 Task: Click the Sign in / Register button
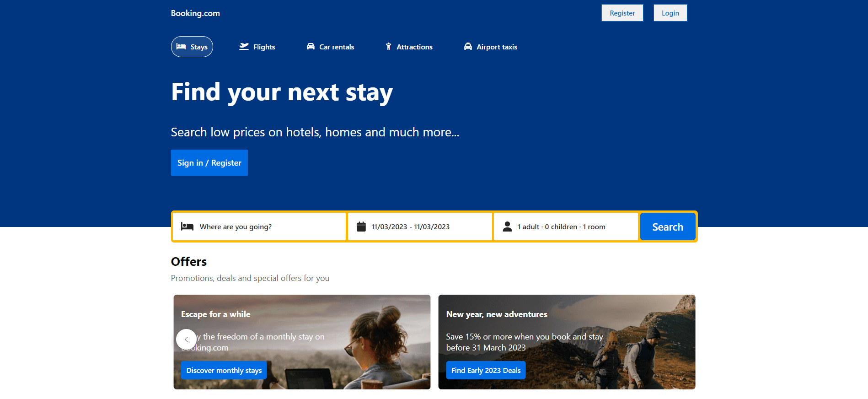(x=209, y=163)
